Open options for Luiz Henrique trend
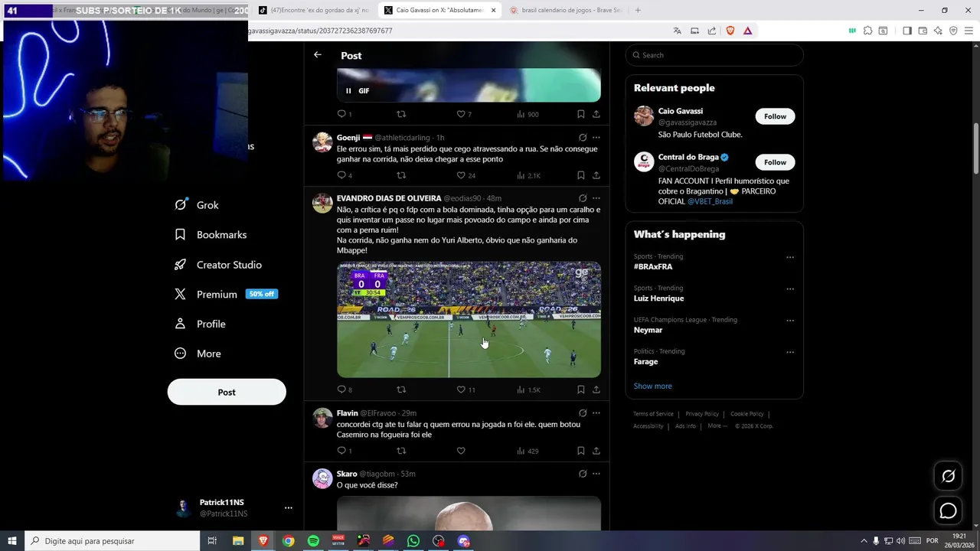980x551 pixels. pos(790,289)
